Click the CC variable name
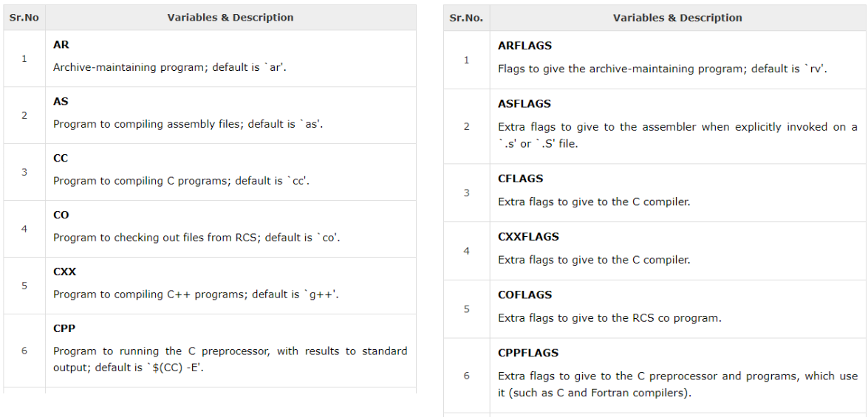The height and width of the screenshot is (417, 868). pyautogui.click(x=61, y=158)
